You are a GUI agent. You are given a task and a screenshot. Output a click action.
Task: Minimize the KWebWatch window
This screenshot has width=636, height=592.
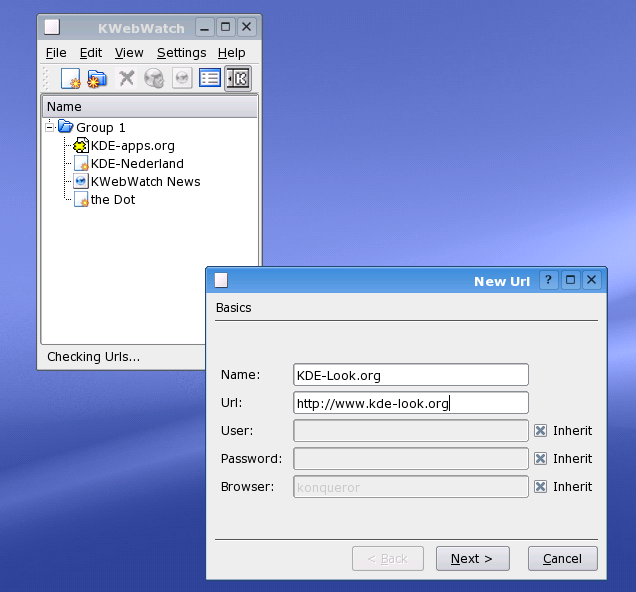(204, 28)
